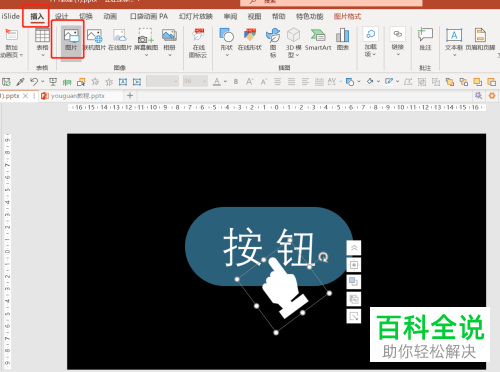Click the bring forward orange squares icon

pyautogui.click(x=477, y=82)
